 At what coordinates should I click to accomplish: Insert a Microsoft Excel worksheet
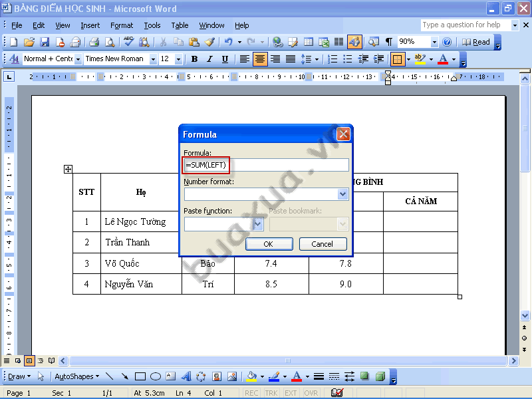coord(323,42)
